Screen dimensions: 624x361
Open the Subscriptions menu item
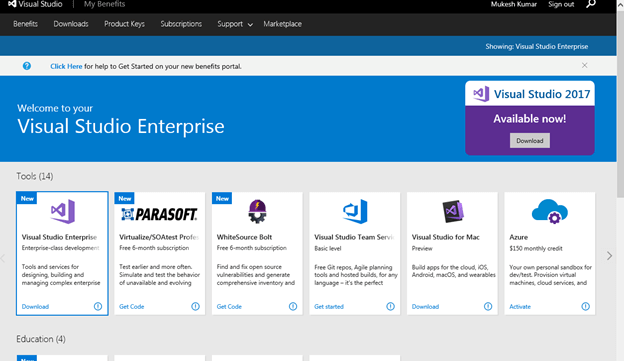181,24
